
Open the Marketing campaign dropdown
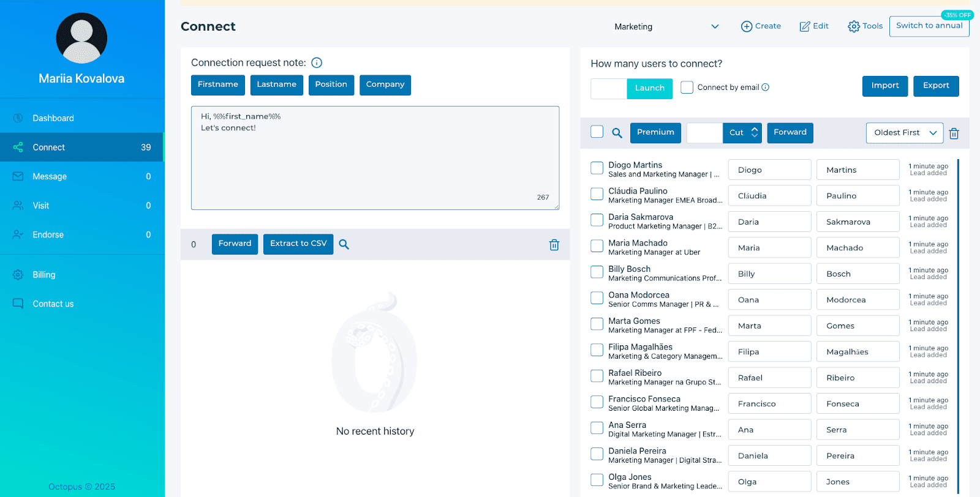666,27
